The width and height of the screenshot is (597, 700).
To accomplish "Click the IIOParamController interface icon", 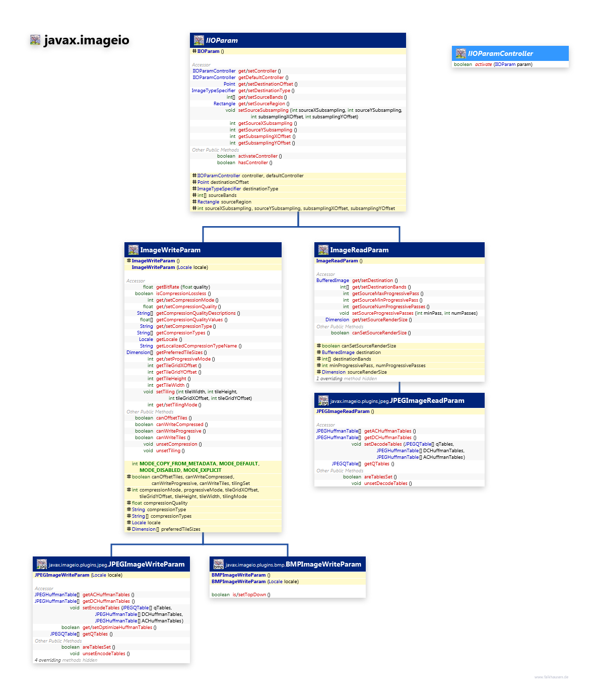I will (460, 53).
